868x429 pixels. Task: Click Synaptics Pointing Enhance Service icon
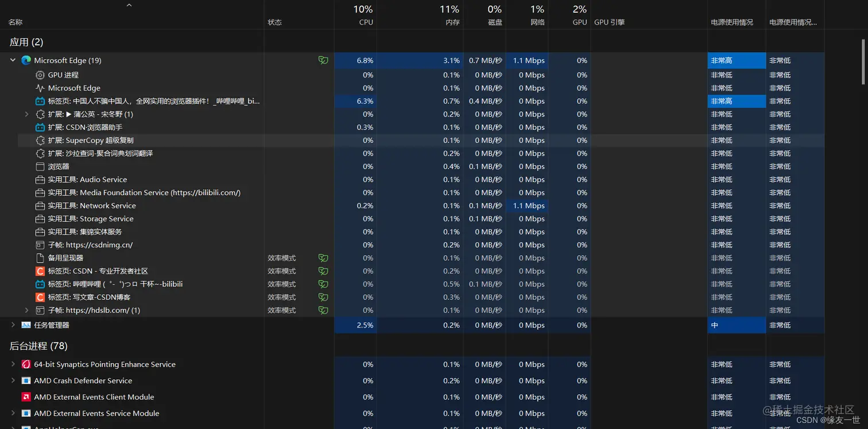[x=26, y=364]
